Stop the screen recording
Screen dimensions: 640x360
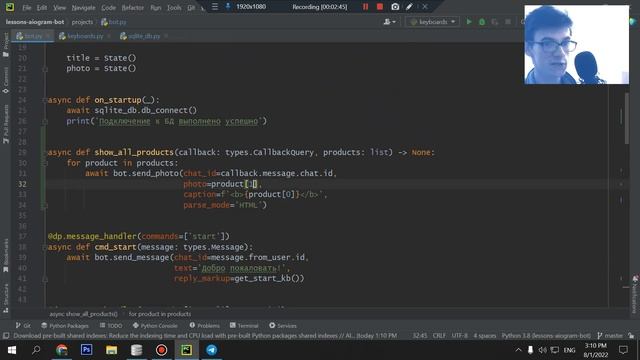[380, 7]
